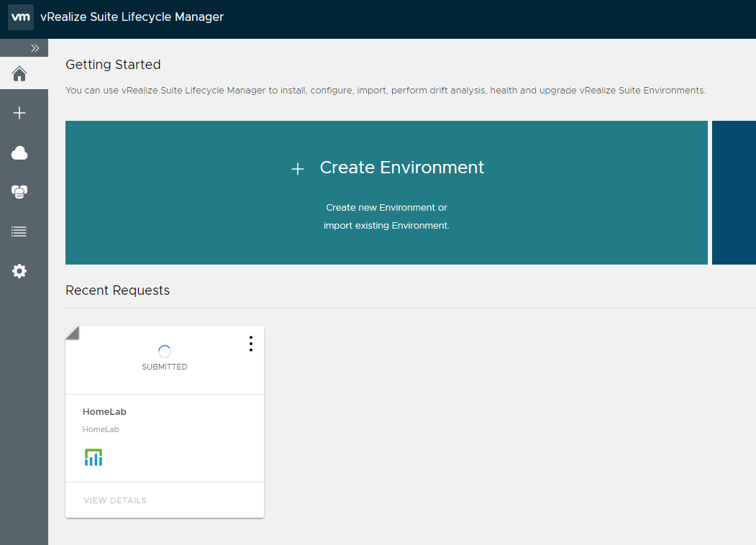The width and height of the screenshot is (756, 545).
Task: Click the plus icon in the sidebar
Action: tap(19, 113)
